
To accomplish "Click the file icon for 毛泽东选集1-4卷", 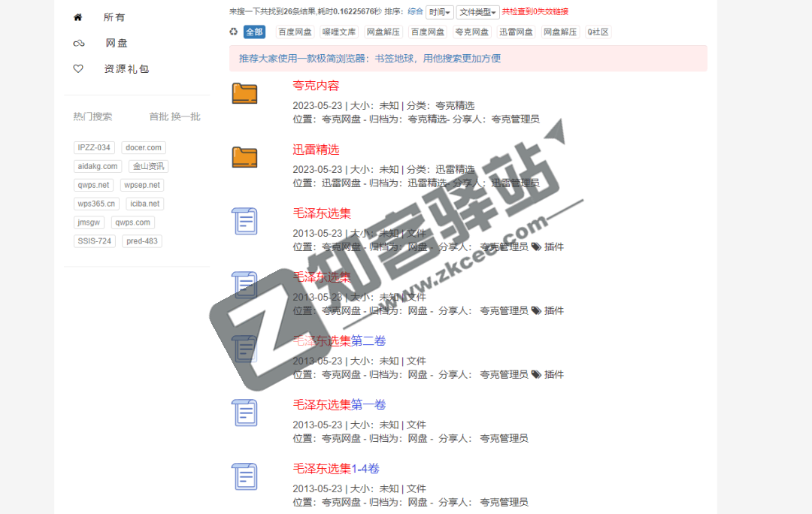I will [244, 476].
